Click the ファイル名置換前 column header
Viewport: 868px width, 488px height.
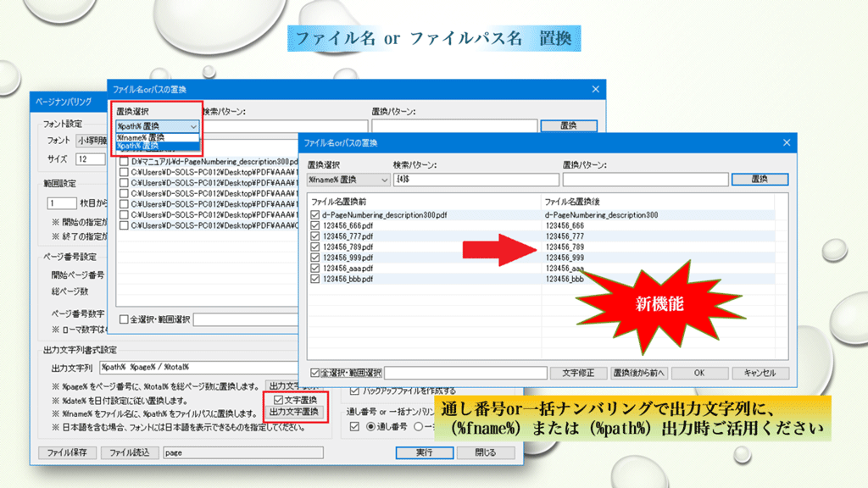pyautogui.click(x=424, y=202)
